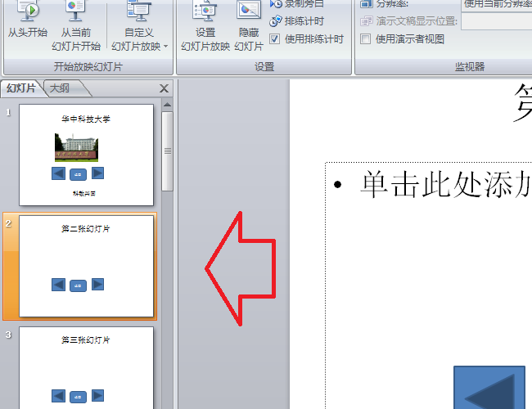Select slide 1 thumbnail 华中科技大学

click(x=86, y=155)
